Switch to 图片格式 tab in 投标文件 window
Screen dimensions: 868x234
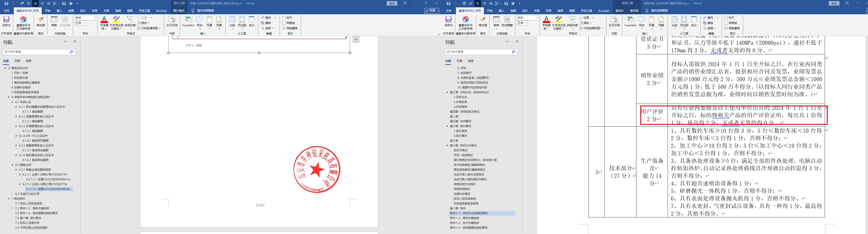click(179, 11)
